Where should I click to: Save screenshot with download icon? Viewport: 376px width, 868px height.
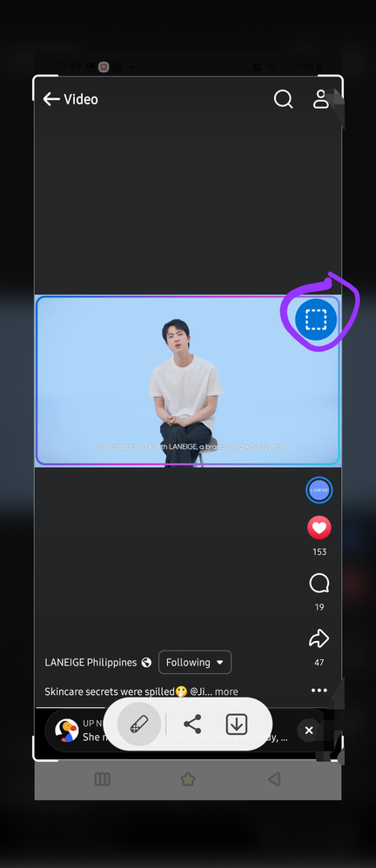[237, 724]
